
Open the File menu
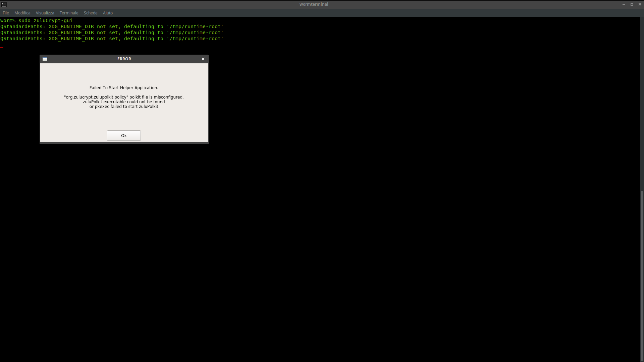[x=6, y=13]
